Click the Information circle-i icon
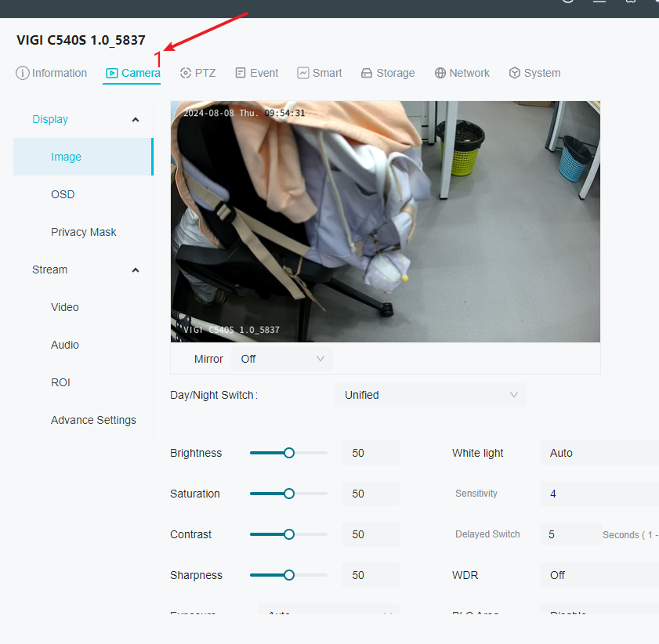Screen dimensions: 659x644 22,73
